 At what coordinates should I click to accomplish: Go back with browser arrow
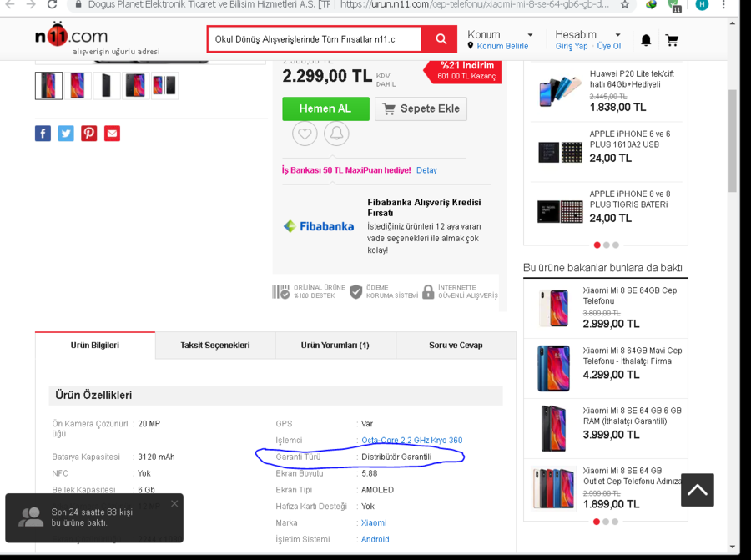pos(9,5)
